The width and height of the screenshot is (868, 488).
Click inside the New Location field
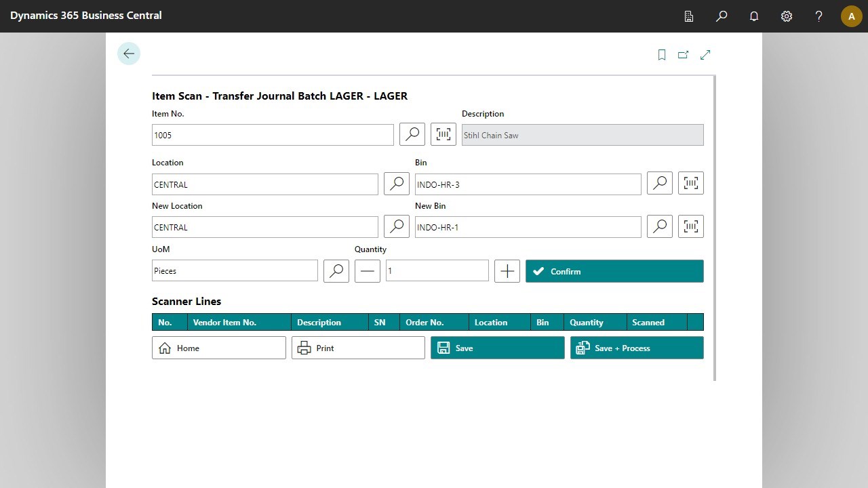pyautogui.click(x=264, y=226)
